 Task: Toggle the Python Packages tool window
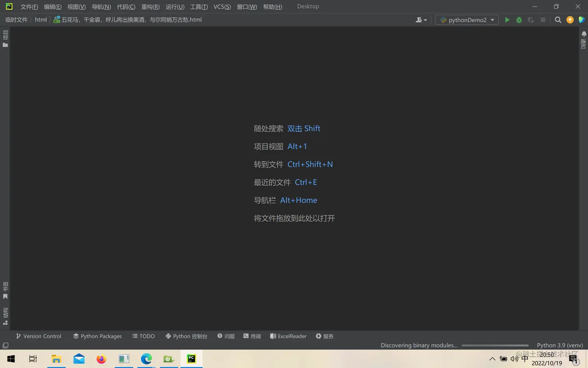coord(98,336)
